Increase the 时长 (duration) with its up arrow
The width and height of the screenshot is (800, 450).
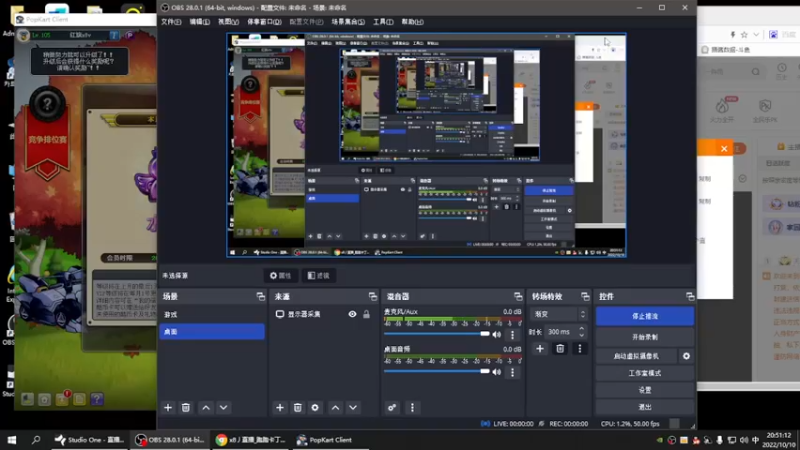pos(582,329)
